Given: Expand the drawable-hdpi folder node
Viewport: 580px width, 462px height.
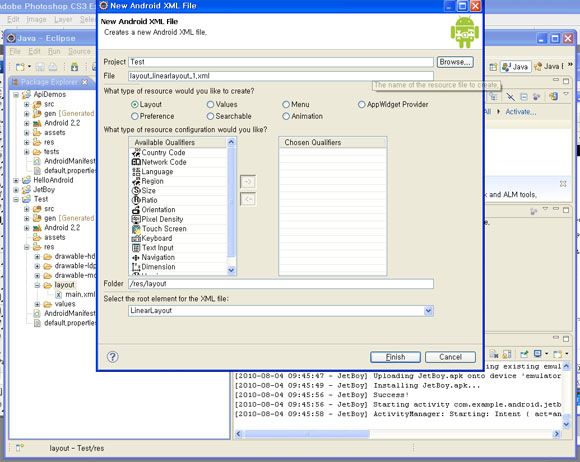Looking at the screenshot, I should 37,257.
